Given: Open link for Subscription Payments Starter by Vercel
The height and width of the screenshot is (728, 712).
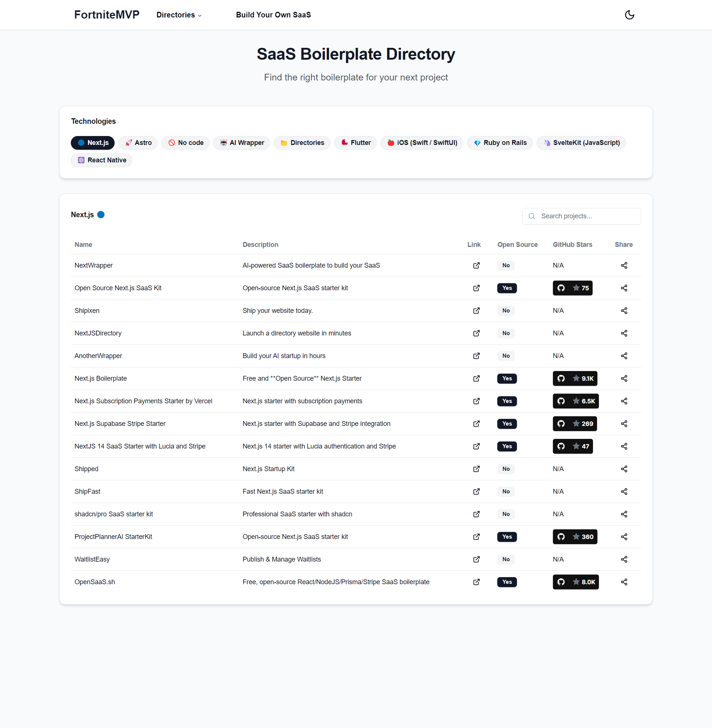Looking at the screenshot, I should (477, 401).
